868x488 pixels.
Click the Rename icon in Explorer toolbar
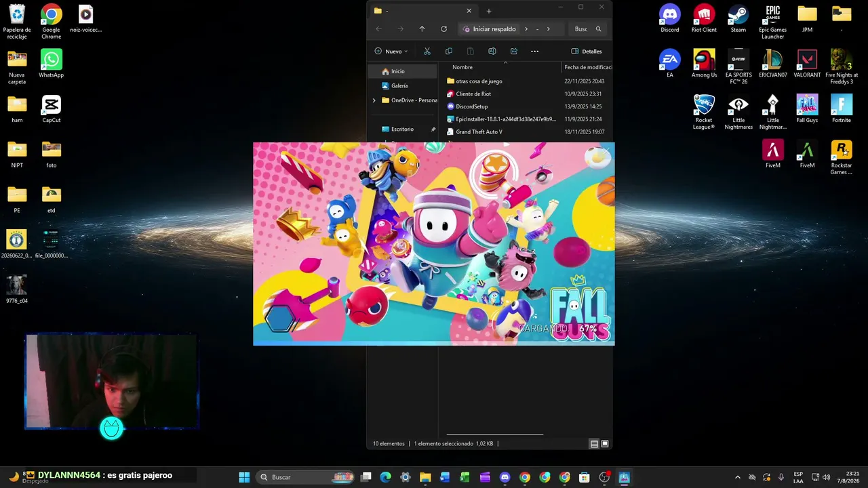(492, 51)
